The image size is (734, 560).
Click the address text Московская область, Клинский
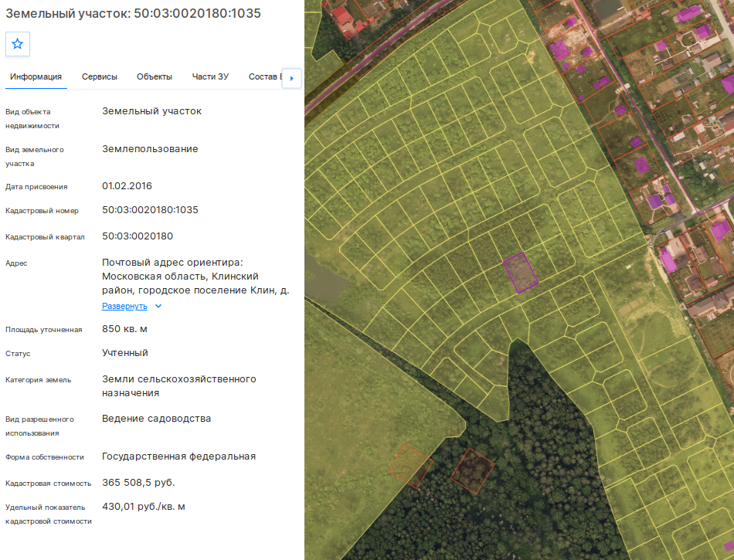(180, 276)
